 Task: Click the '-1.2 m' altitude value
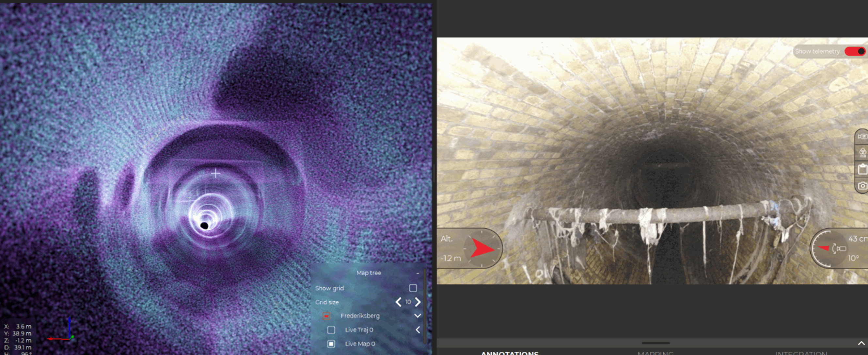[x=451, y=258]
